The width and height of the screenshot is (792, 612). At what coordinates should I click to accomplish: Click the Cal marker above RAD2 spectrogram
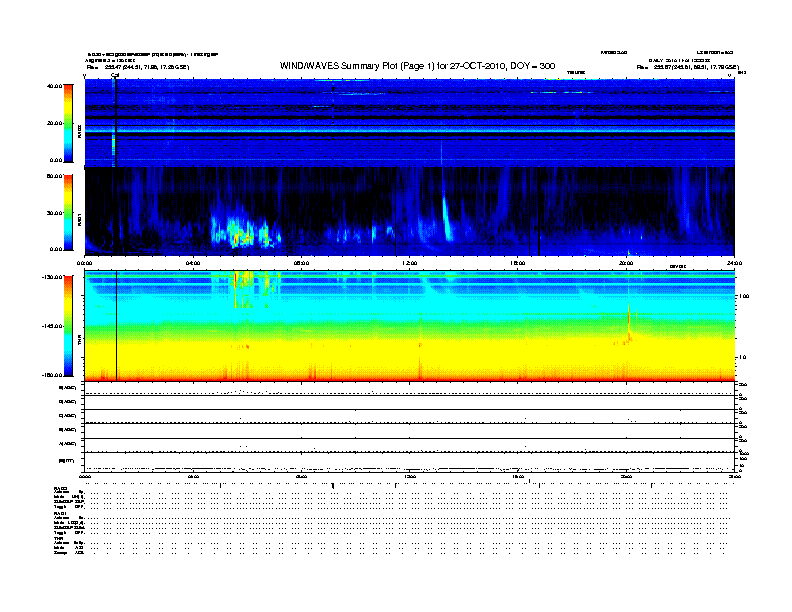click(115, 75)
